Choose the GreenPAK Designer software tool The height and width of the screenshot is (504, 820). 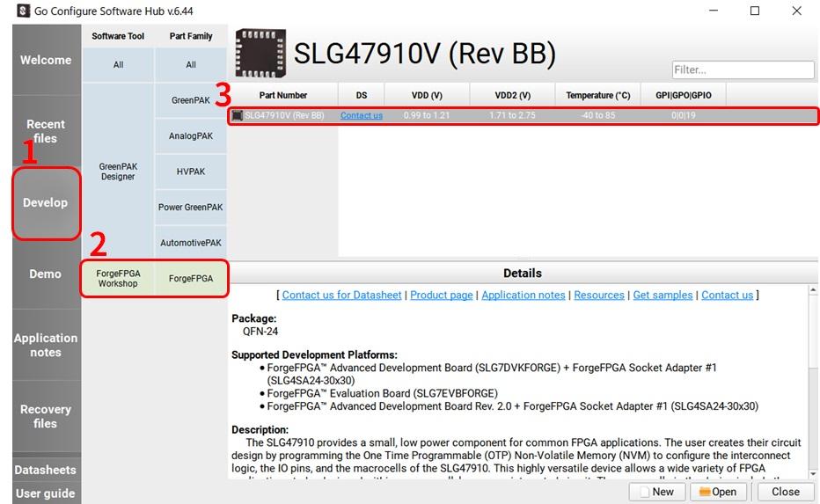click(x=118, y=172)
